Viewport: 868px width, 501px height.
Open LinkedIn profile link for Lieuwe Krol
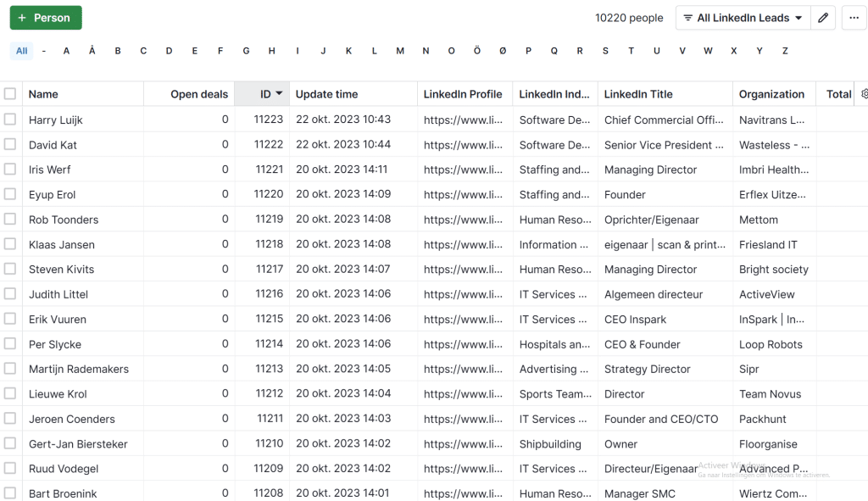[463, 394]
